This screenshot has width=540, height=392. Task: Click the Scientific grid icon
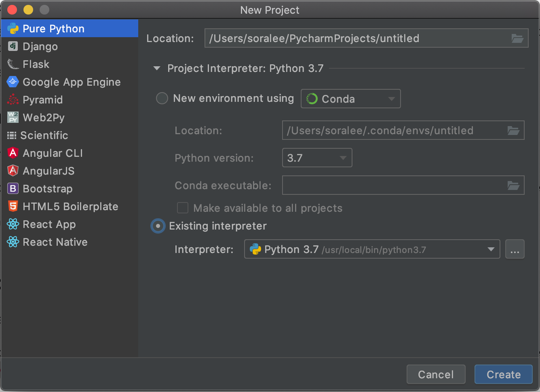pos(12,135)
